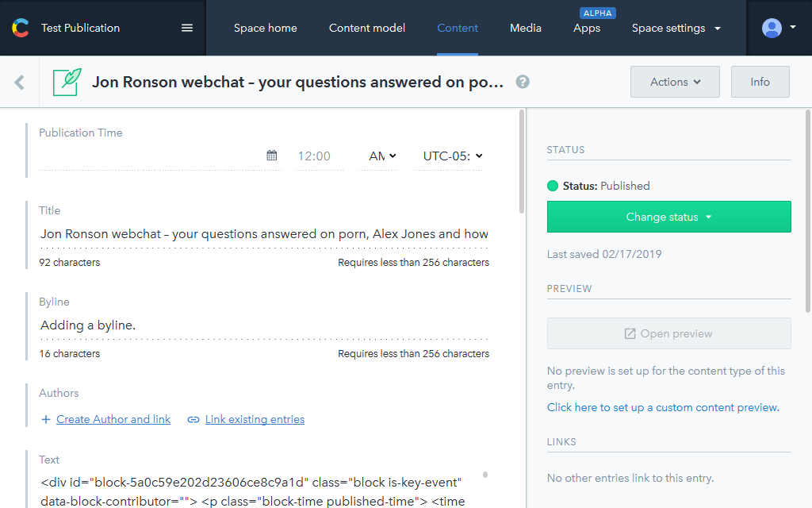Click the link chain icon for existing entries
The image size is (812, 508).
point(193,419)
